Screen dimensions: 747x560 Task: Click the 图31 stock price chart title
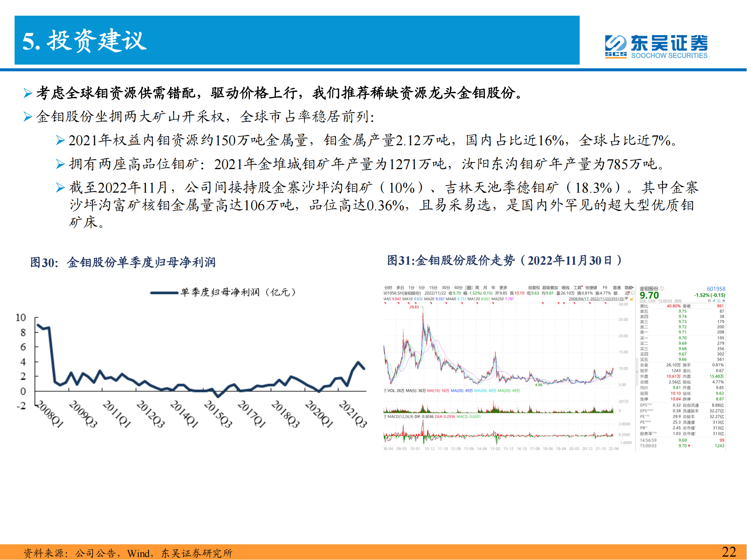click(x=505, y=260)
